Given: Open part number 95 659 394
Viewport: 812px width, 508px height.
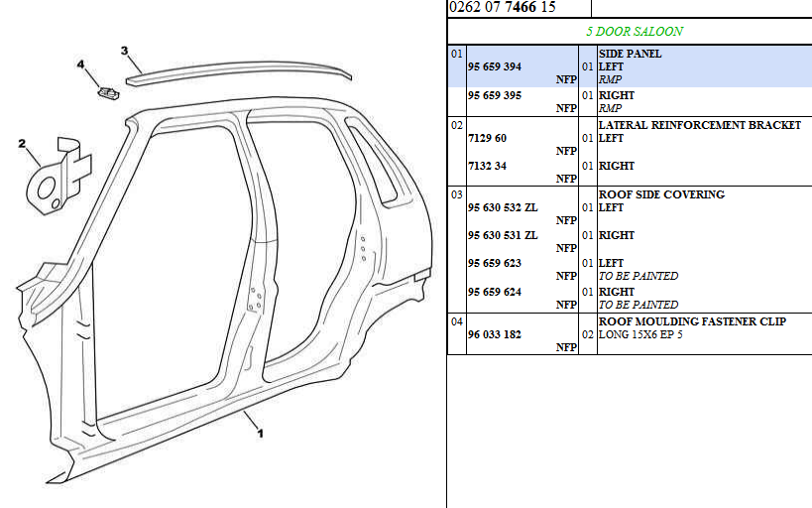Looking at the screenshot, I should (x=494, y=67).
